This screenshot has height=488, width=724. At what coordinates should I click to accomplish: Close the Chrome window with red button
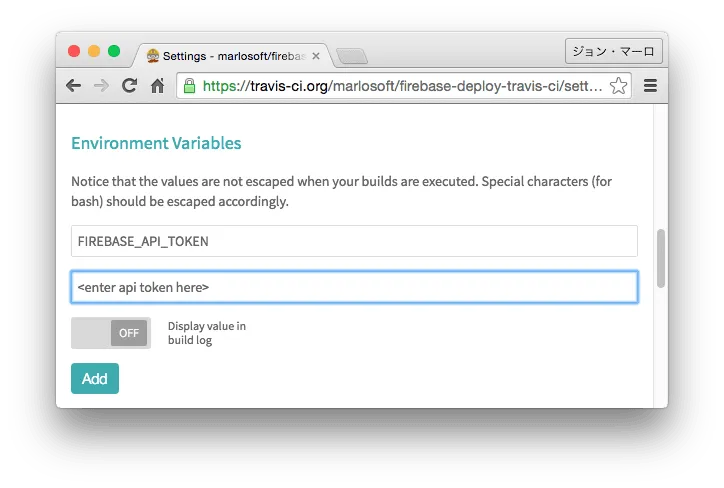click(x=74, y=51)
